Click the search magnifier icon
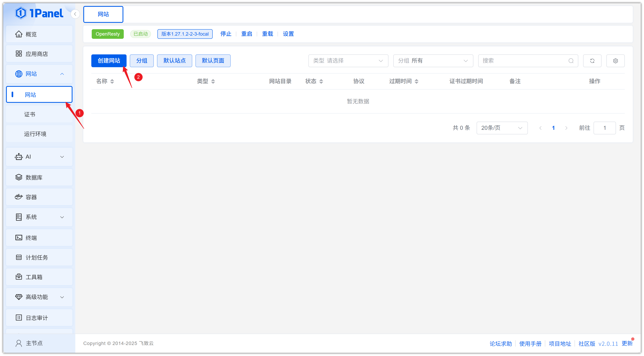644x356 pixels. point(571,61)
